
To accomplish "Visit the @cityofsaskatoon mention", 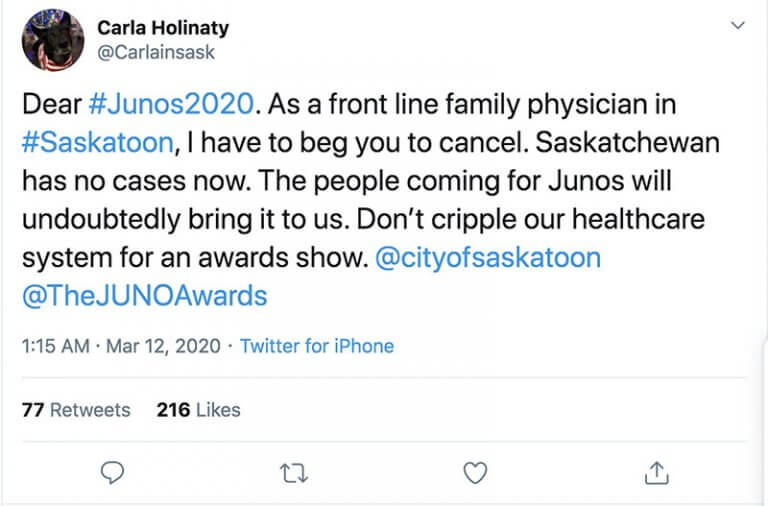I will click(x=487, y=257).
